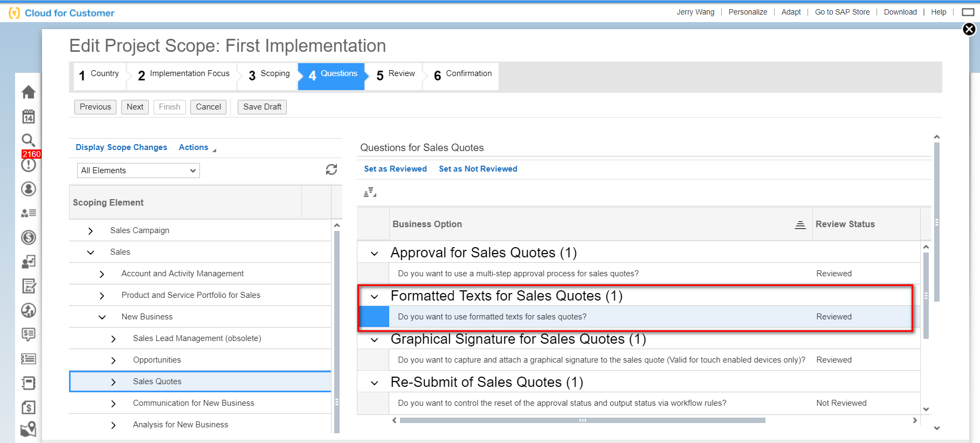The height and width of the screenshot is (443, 980).
Task: Select the Sales Quotes tree row
Action: [200, 381]
